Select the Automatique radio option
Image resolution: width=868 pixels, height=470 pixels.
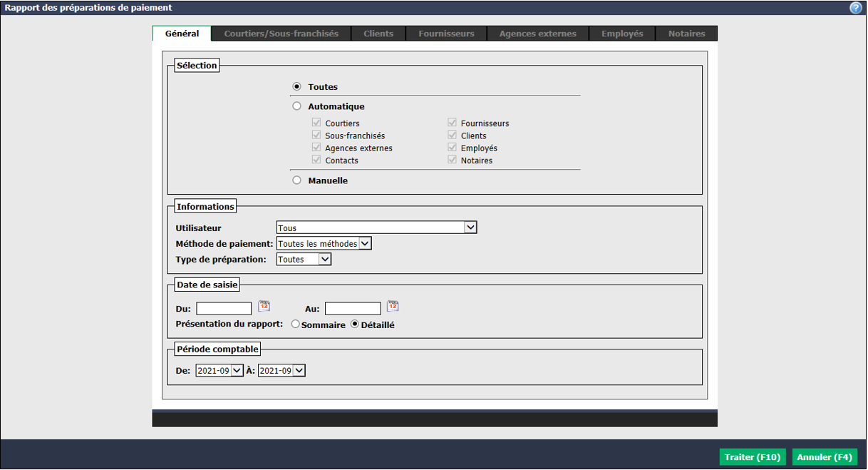(x=296, y=106)
